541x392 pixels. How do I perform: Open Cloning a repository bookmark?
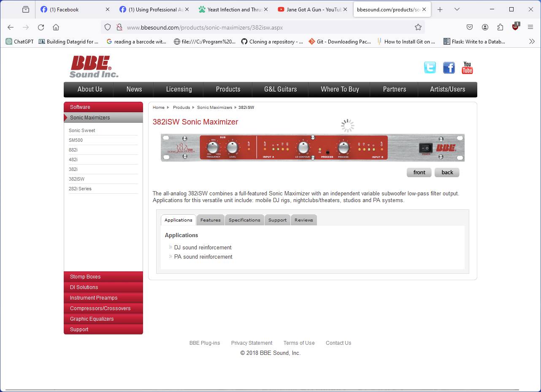click(272, 41)
